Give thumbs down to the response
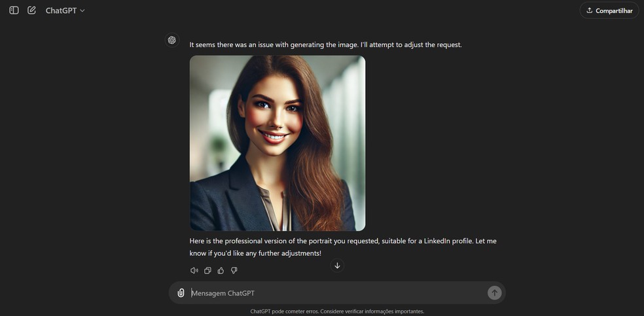The width and height of the screenshot is (644, 316). (x=234, y=270)
